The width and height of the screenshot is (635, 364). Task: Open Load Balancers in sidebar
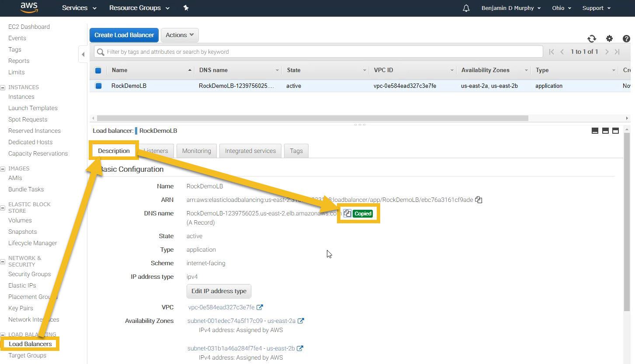30,344
